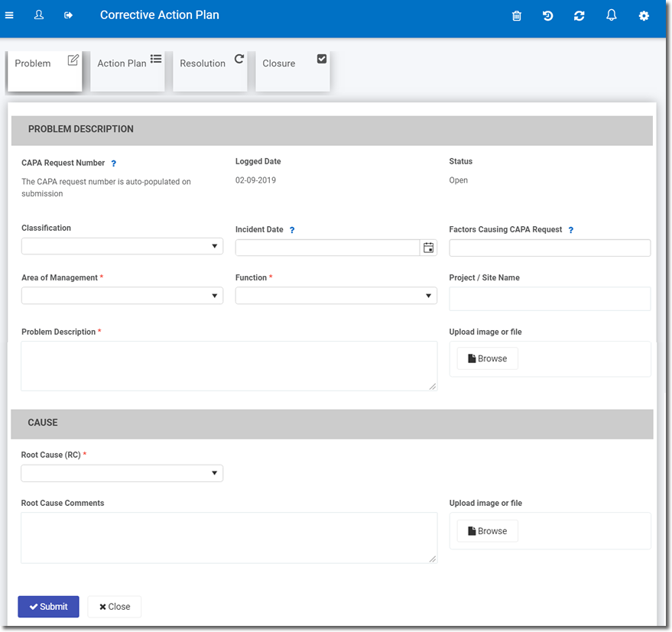Click Browse under Root Cause upload
This screenshot has width=672, height=632.
(487, 531)
